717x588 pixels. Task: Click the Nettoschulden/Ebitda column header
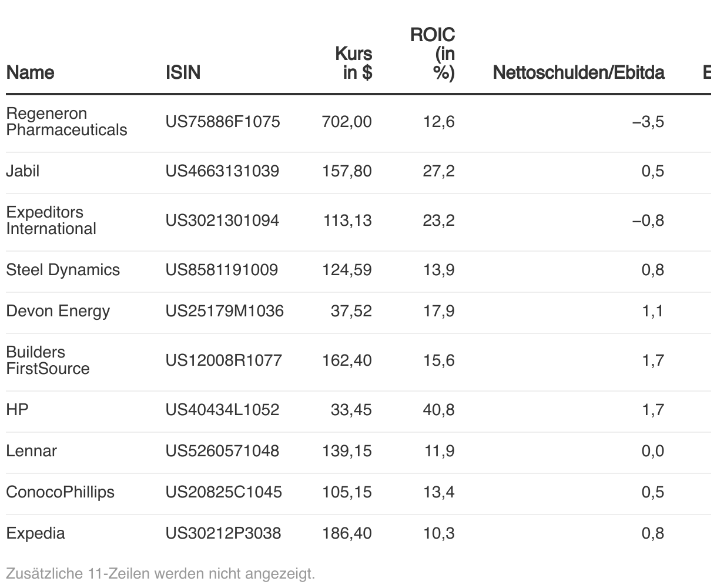coord(578,72)
